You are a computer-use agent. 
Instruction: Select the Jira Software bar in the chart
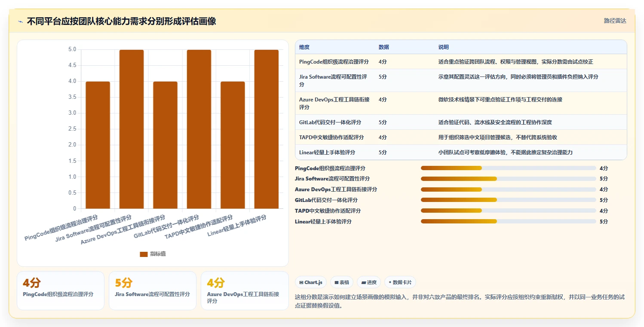point(132,129)
